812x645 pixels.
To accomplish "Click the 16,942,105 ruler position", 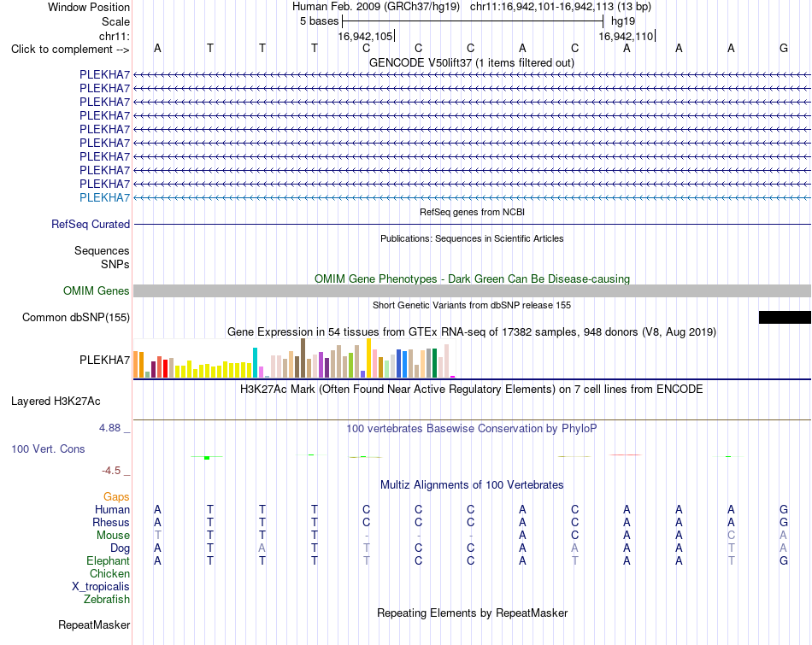I will (x=365, y=36).
